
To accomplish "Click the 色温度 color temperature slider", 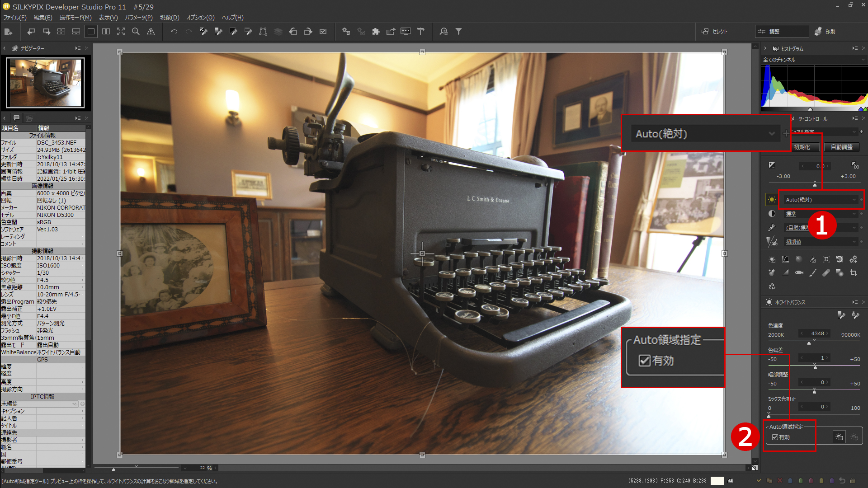I will tap(809, 343).
